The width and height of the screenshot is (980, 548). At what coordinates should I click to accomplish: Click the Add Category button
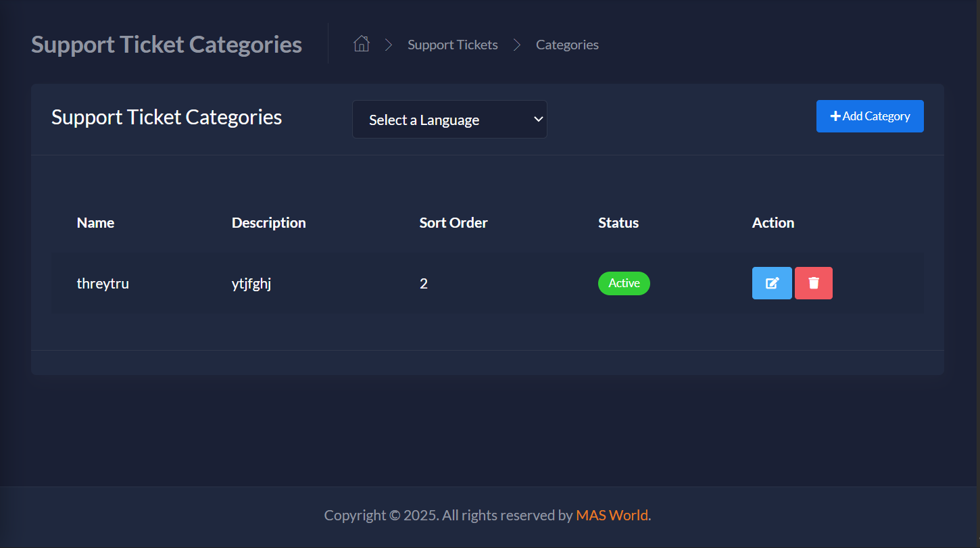(x=870, y=116)
